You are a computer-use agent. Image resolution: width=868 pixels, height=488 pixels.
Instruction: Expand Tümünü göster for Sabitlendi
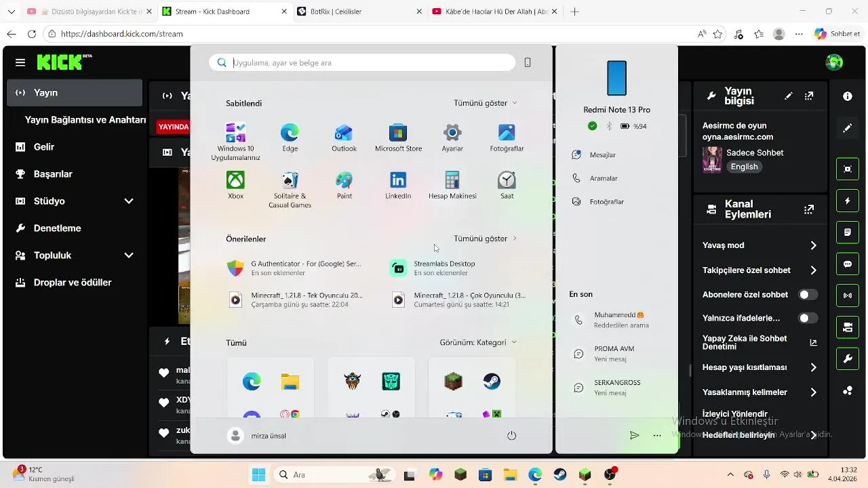486,103
